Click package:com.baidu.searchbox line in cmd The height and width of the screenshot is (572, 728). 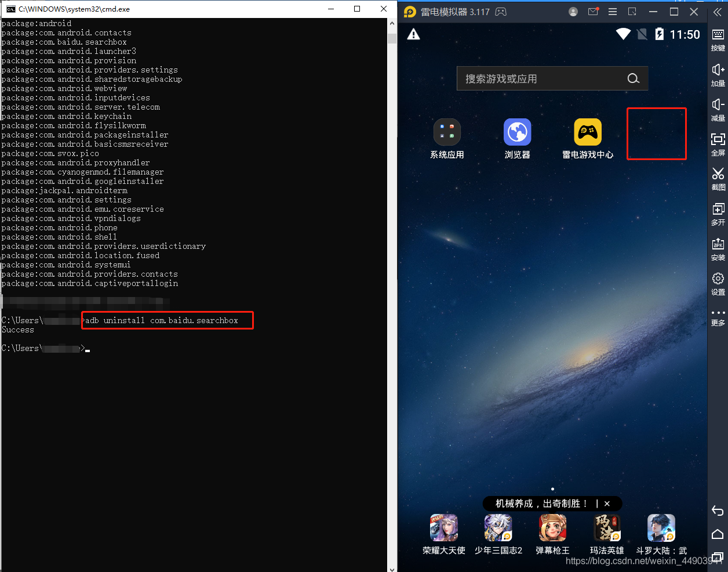click(x=64, y=42)
